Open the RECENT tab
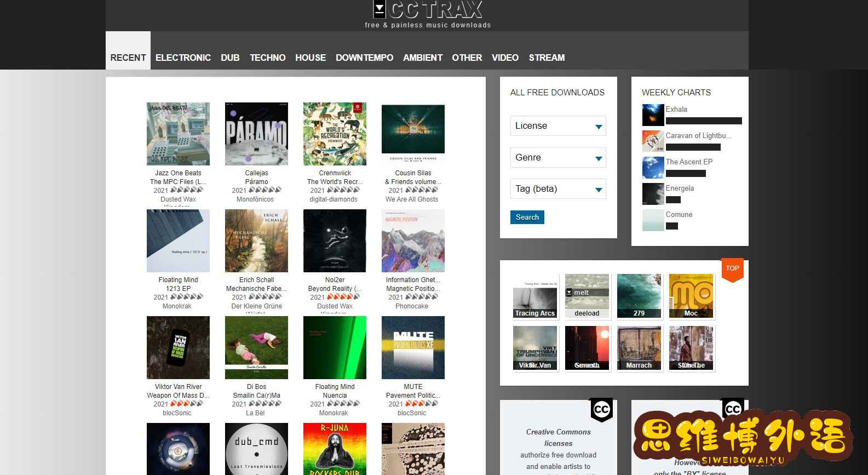The image size is (868, 475). 128,58
